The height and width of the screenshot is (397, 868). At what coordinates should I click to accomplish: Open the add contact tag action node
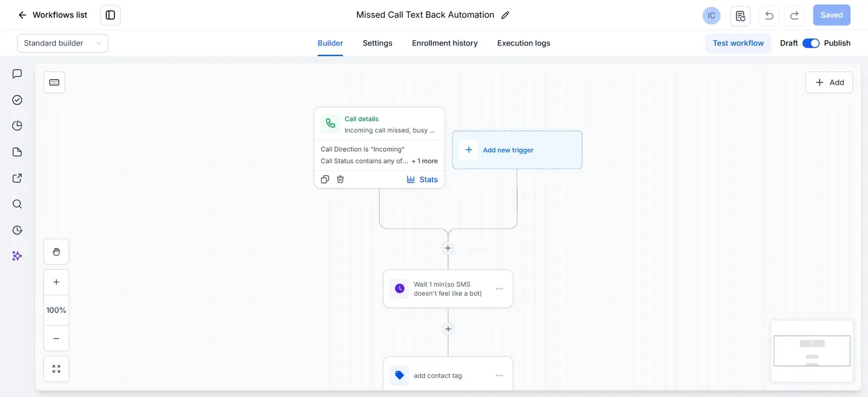(x=448, y=374)
